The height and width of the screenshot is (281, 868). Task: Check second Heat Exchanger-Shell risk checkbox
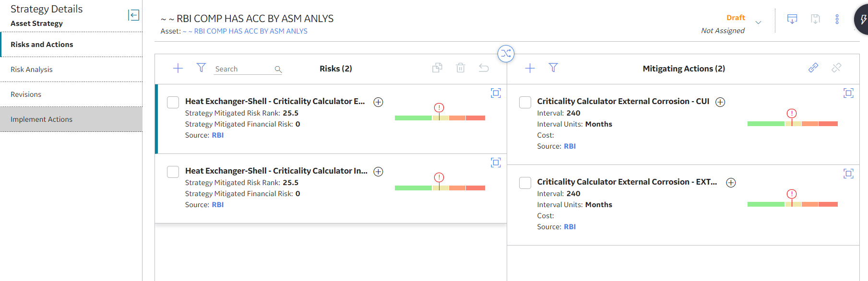[173, 172]
